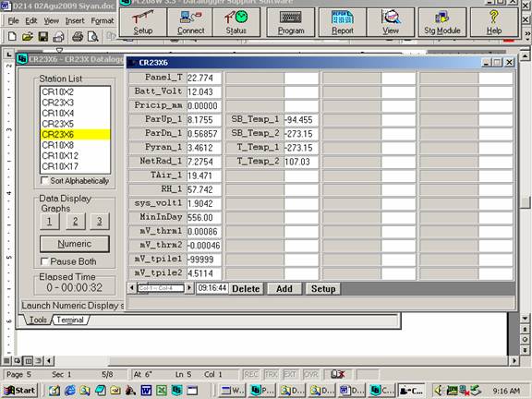
Task: Open Graph 2 display
Action: (x=76, y=222)
